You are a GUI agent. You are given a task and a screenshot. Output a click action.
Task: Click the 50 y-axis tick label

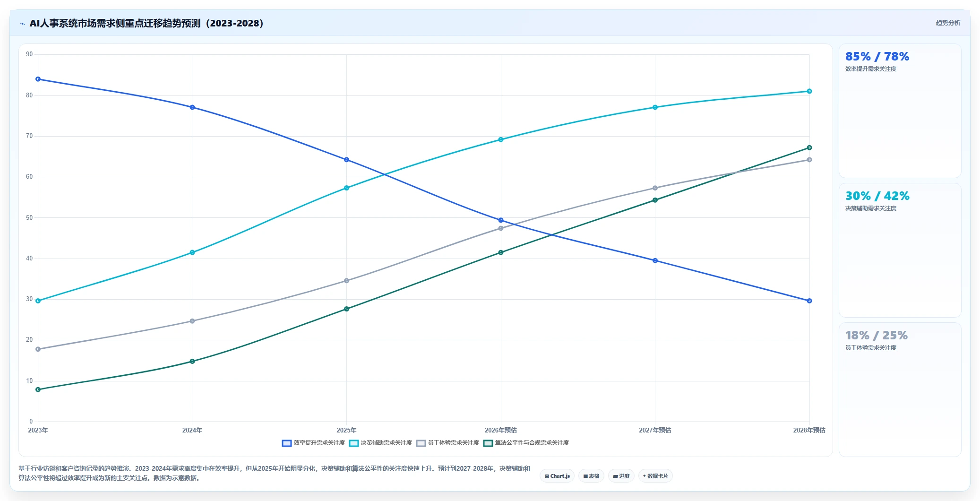(x=30, y=218)
